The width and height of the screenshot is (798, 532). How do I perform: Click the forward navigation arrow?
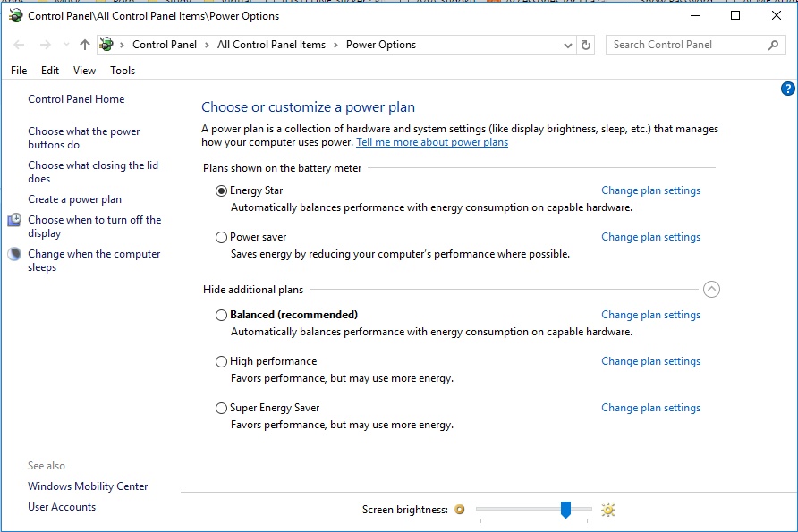point(46,45)
